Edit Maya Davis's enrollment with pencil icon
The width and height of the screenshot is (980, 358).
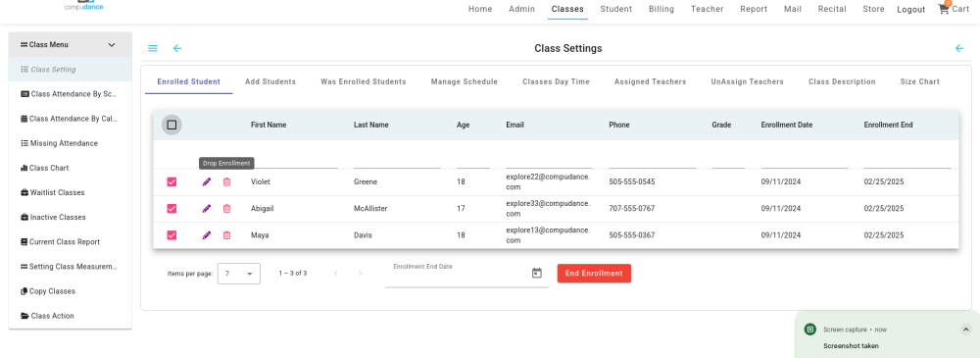[207, 235]
